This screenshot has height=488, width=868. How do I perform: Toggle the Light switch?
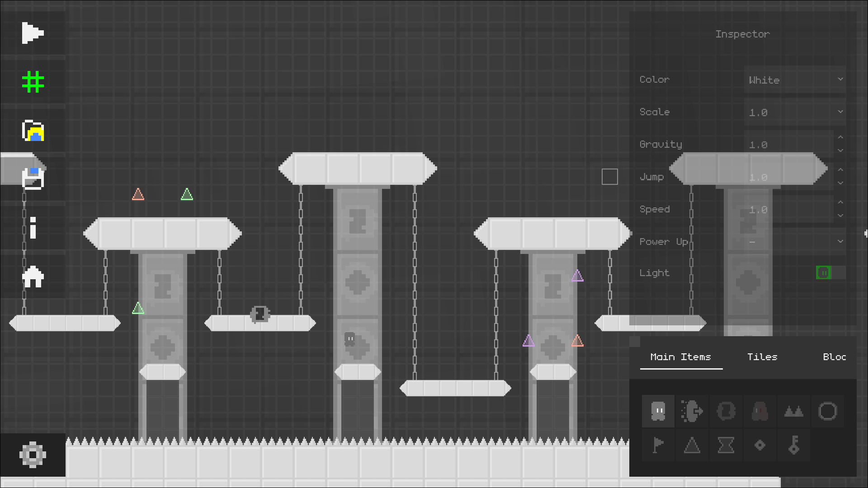click(830, 273)
